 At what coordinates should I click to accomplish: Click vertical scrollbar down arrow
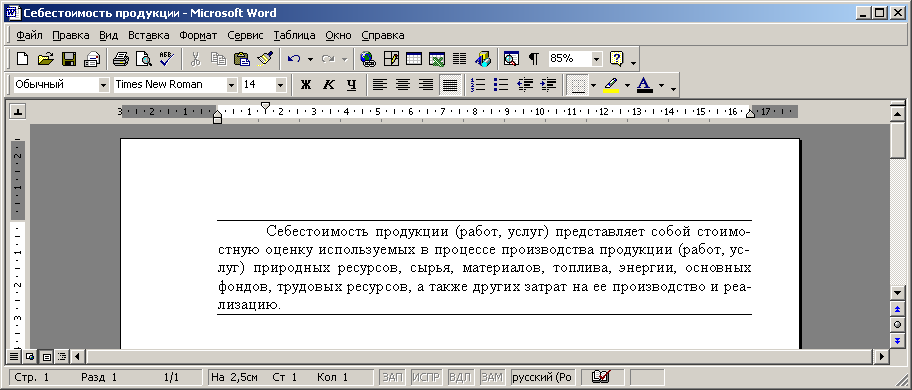897,292
